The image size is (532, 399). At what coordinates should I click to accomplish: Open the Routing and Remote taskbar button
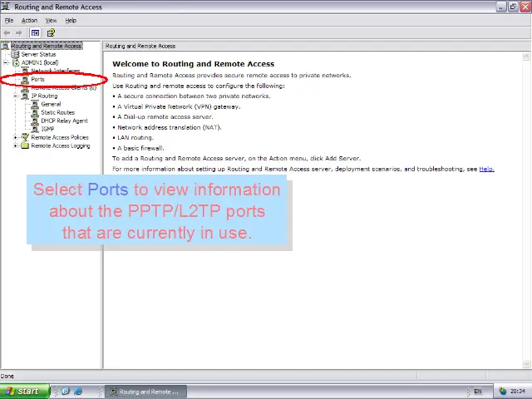coord(146,392)
